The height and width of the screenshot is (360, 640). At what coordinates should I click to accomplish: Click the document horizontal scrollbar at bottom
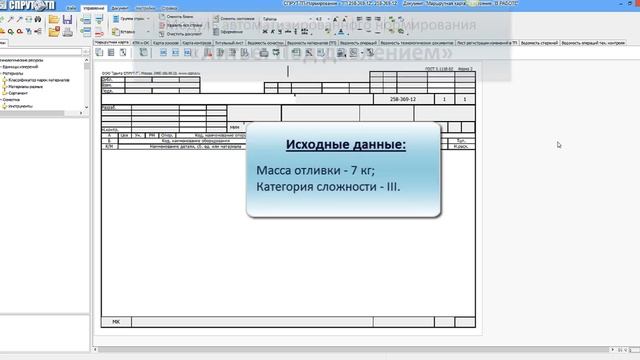(354, 349)
